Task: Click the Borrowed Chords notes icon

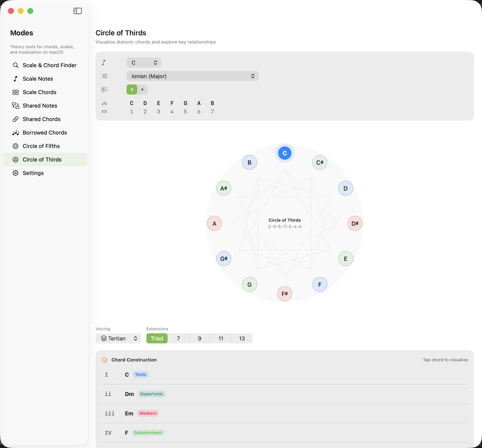Action: pyautogui.click(x=16, y=133)
